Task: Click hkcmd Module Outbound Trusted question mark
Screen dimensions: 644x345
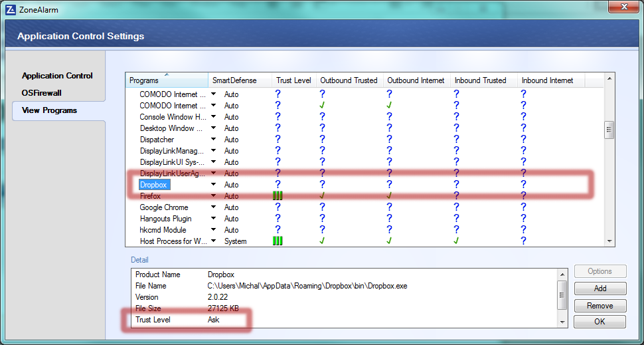Action: tap(323, 230)
